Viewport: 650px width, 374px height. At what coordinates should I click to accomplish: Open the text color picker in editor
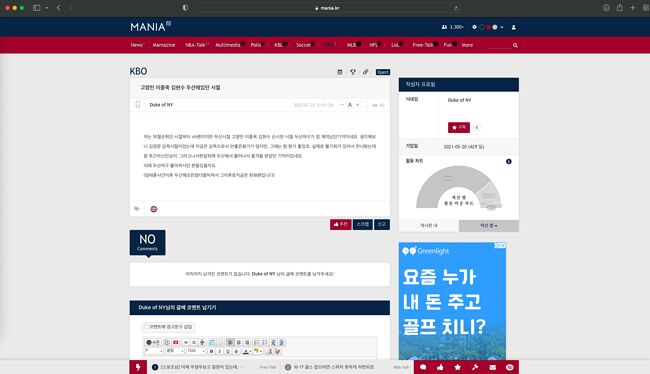tap(247, 351)
